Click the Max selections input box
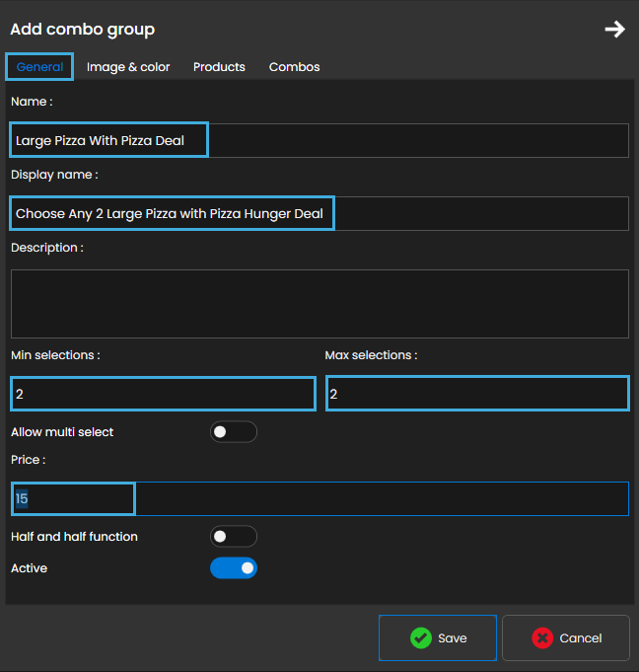 coord(477,394)
